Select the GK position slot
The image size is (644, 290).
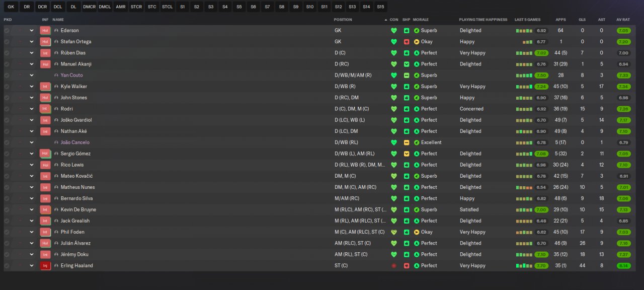click(x=11, y=7)
